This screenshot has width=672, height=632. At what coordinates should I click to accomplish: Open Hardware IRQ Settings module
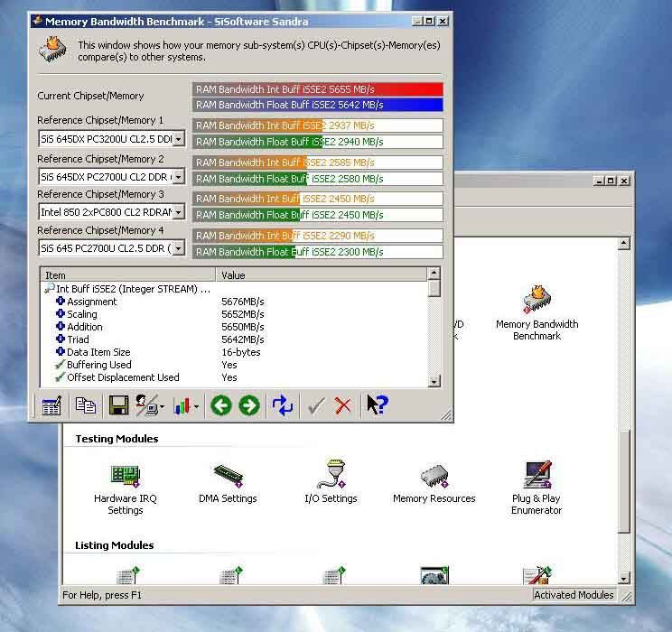pos(126,475)
